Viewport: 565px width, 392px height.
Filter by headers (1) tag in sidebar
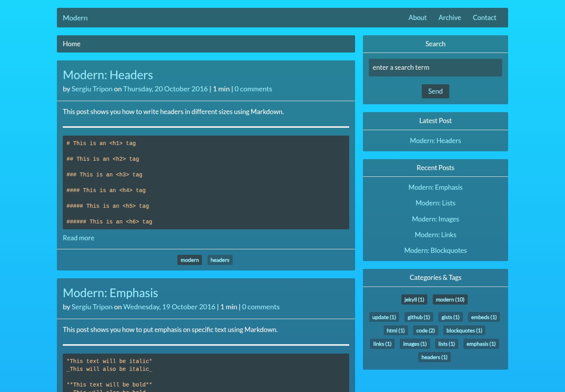[434, 357]
